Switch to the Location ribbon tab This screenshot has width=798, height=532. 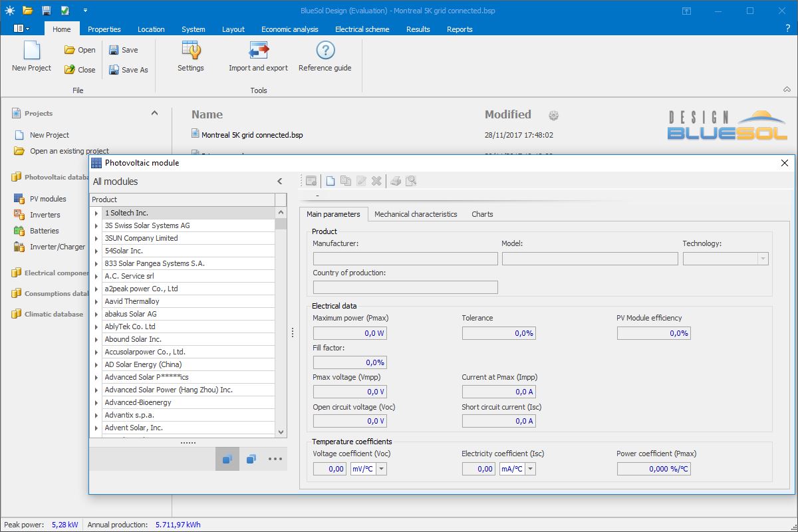(151, 29)
